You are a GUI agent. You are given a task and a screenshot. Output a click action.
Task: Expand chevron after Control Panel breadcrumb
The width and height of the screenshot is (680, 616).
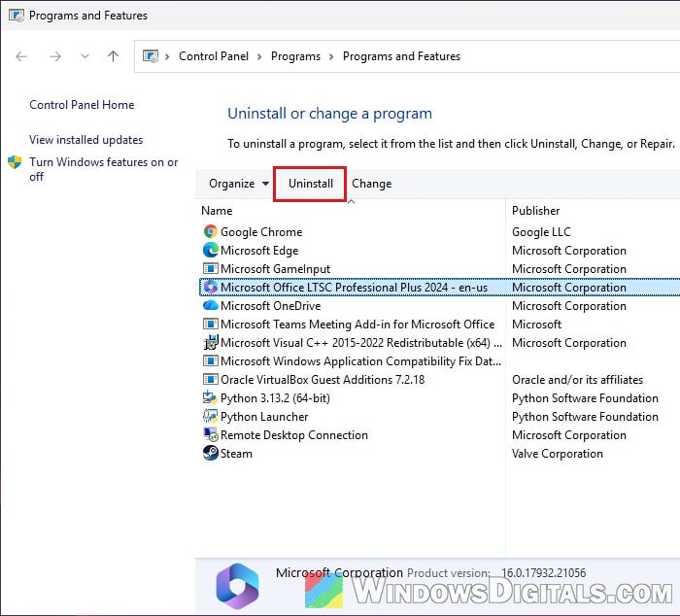(x=259, y=56)
